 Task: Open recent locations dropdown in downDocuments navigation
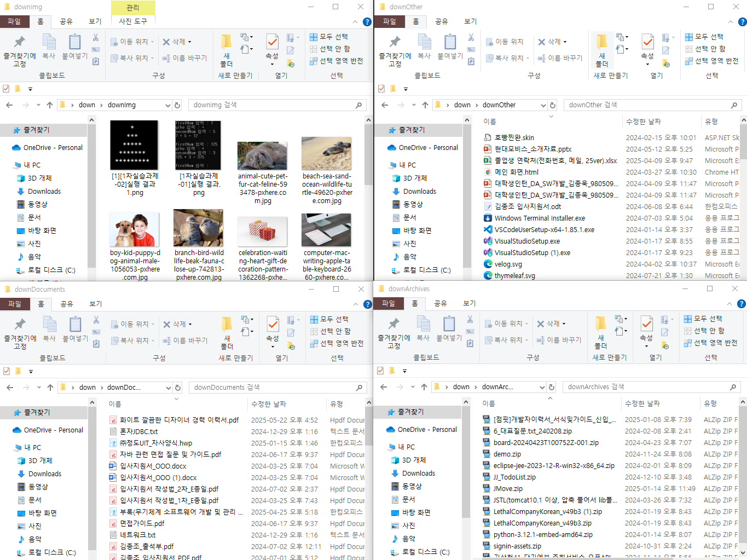(x=39, y=388)
